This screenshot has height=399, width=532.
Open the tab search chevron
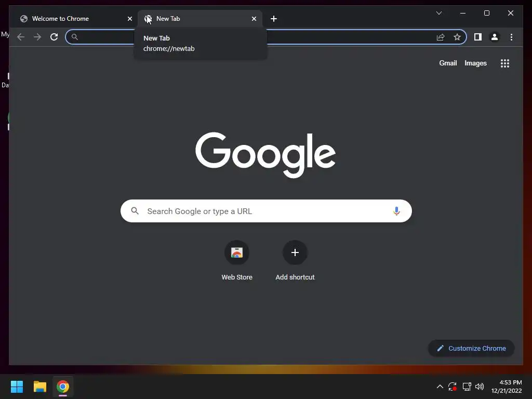(x=438, y=13)
